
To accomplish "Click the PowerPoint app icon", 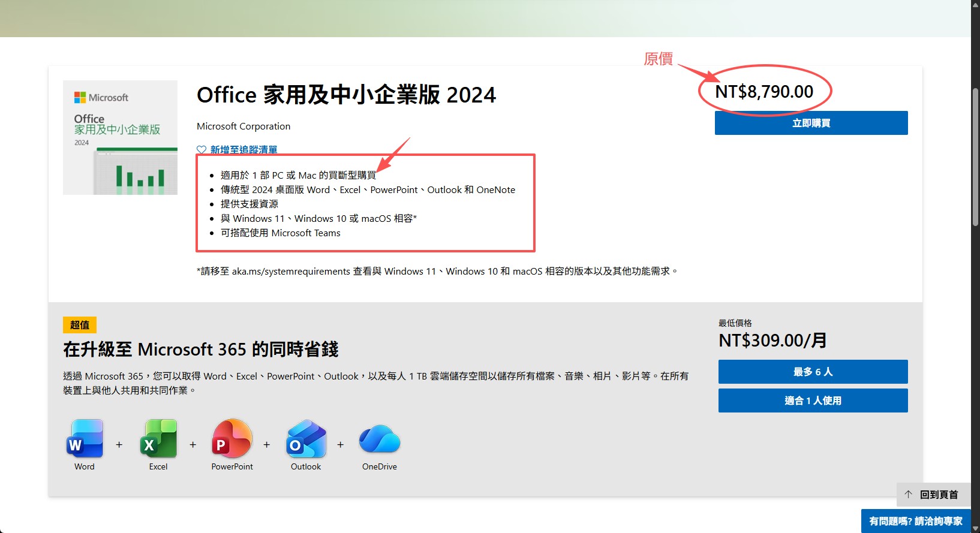I will coord(232,439).
